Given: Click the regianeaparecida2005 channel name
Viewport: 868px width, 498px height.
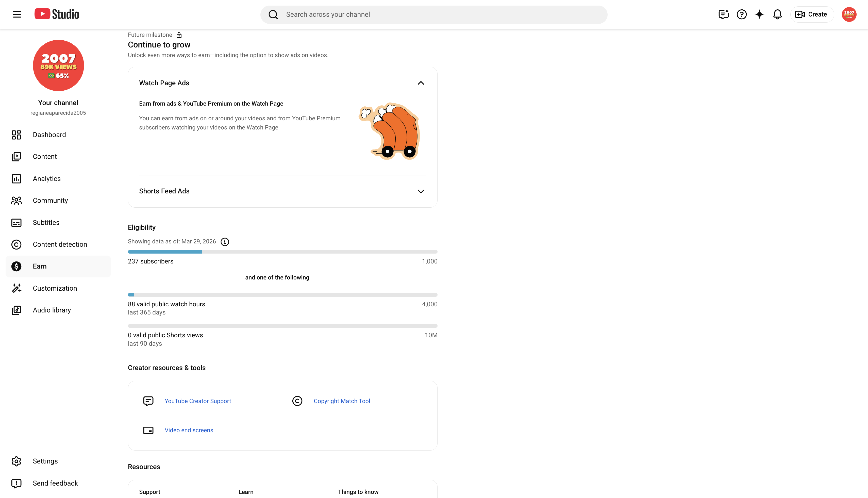Looking at the screenshot, I should tap(58, 113).
